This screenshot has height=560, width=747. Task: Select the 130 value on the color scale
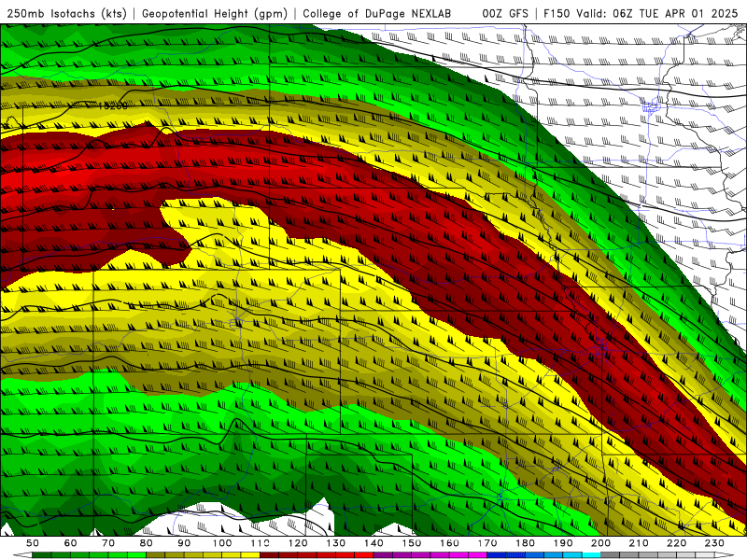[336, 543]
